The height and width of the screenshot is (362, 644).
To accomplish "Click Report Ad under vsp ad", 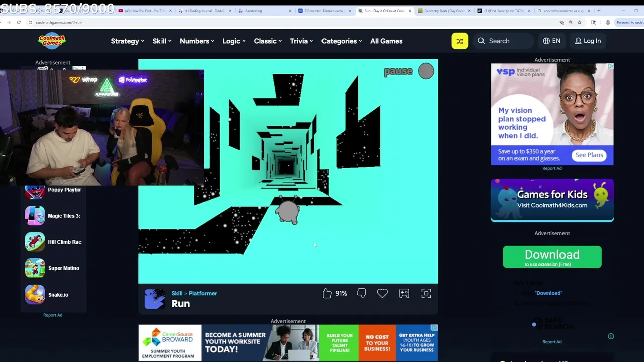I will [x=552, y=168].
